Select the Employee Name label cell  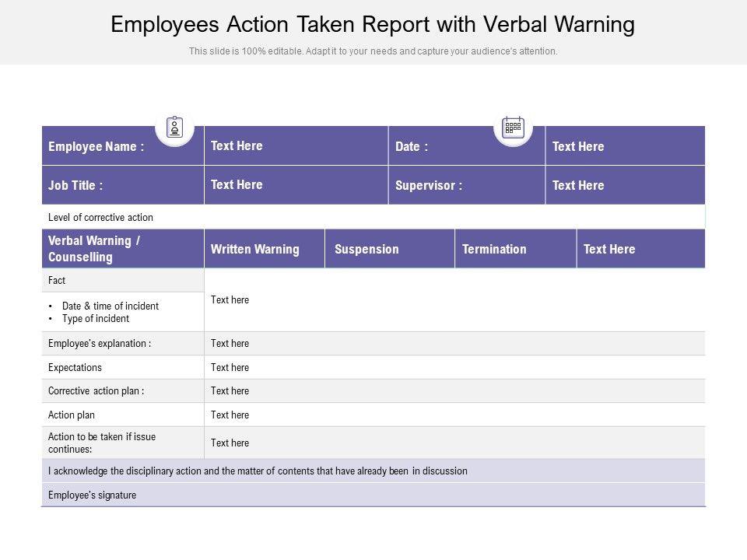coord(96,147)
